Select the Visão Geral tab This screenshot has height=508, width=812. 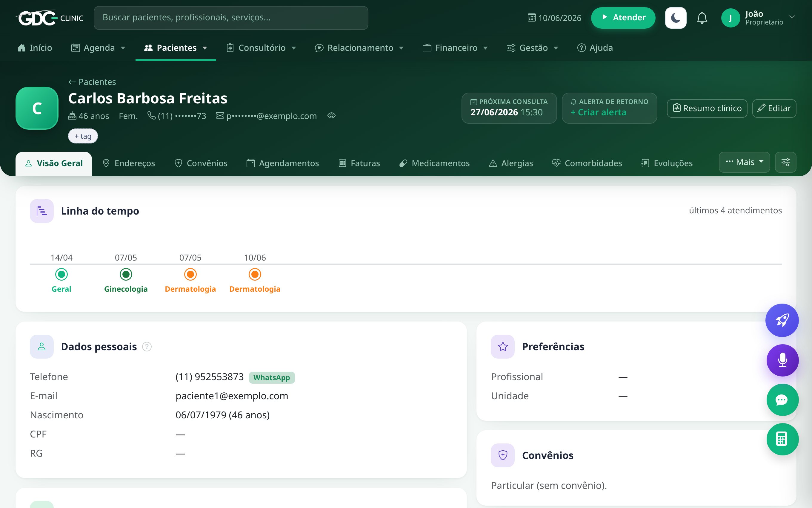(54, 164)
